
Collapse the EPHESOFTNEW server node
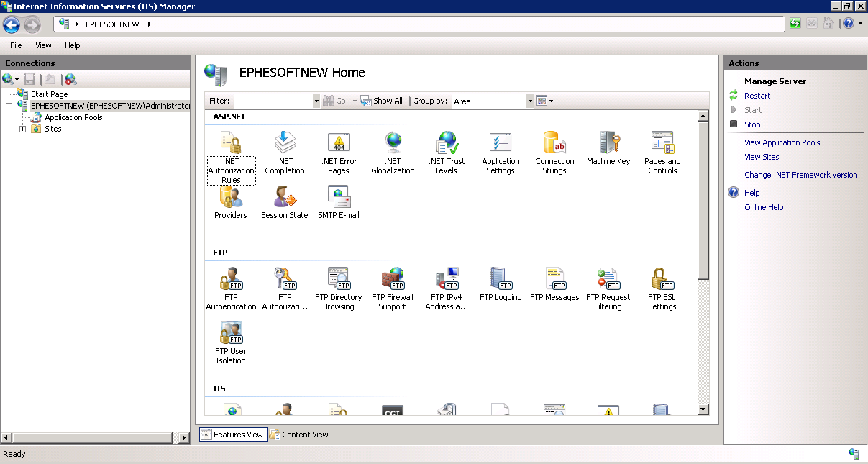(9, 106)
